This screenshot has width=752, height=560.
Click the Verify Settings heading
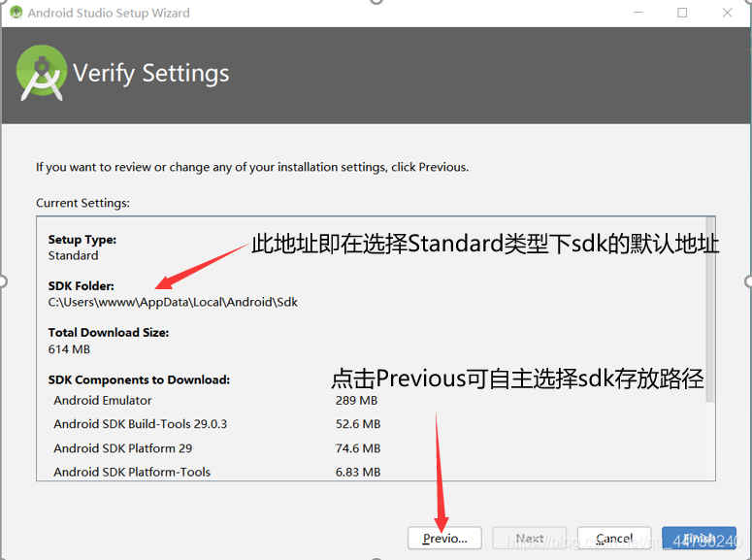[151, 74]
